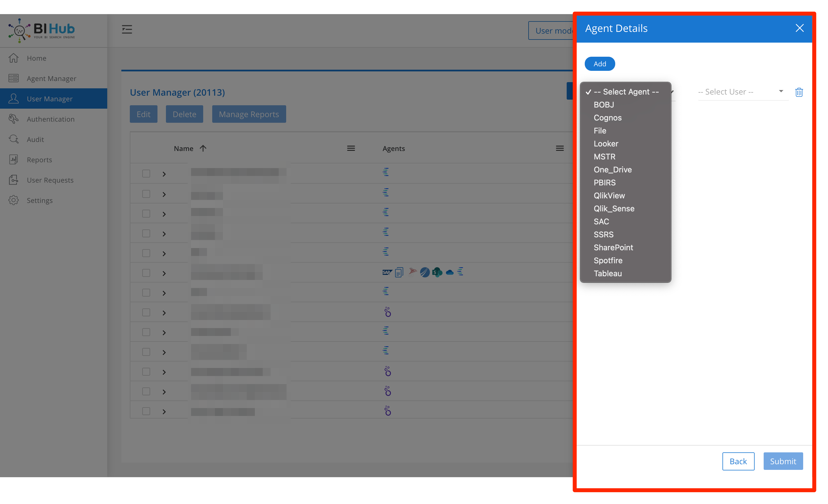Click the Manage Reports button
This screenshot has width=828, height=504.
(x=249, y=114)
